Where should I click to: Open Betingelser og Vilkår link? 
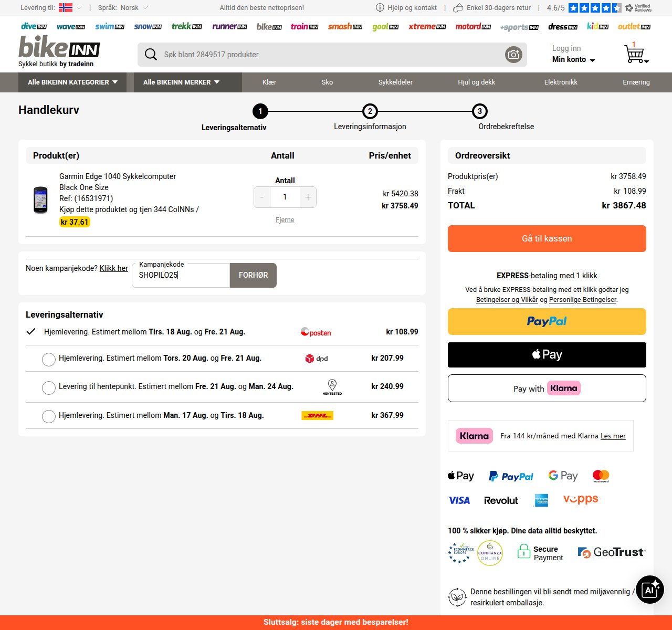(507, 299)
